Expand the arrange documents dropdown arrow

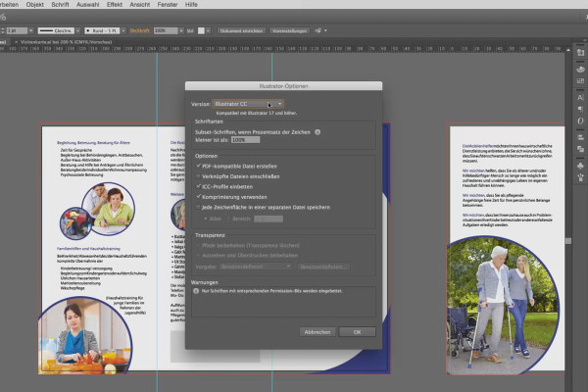[325, 30]
